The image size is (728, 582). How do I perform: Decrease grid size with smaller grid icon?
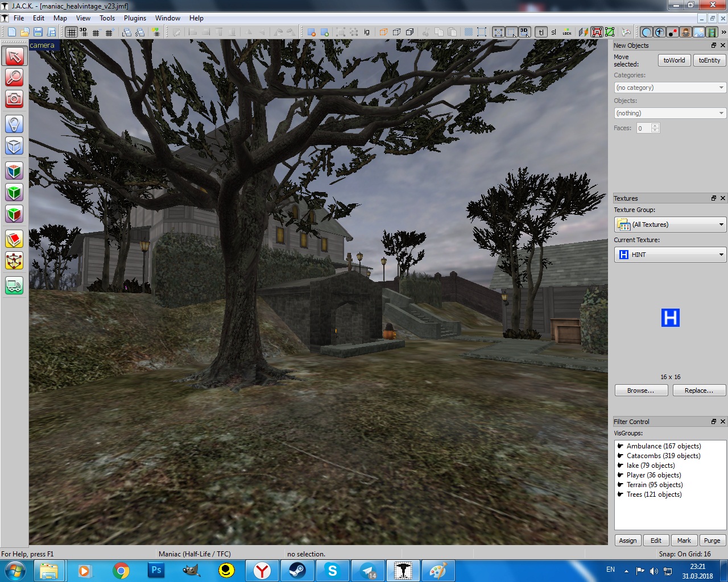click(96, 32)
